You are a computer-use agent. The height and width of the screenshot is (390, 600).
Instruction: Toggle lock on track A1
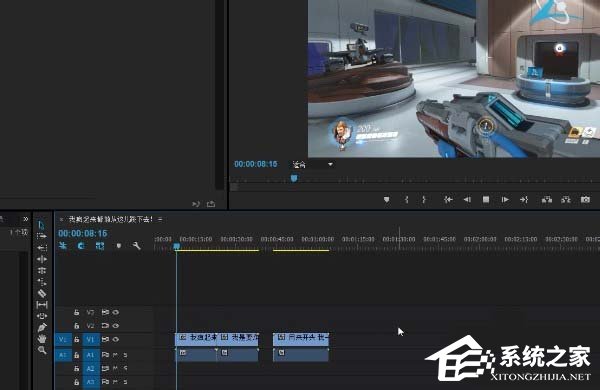(x=77, y=355)
